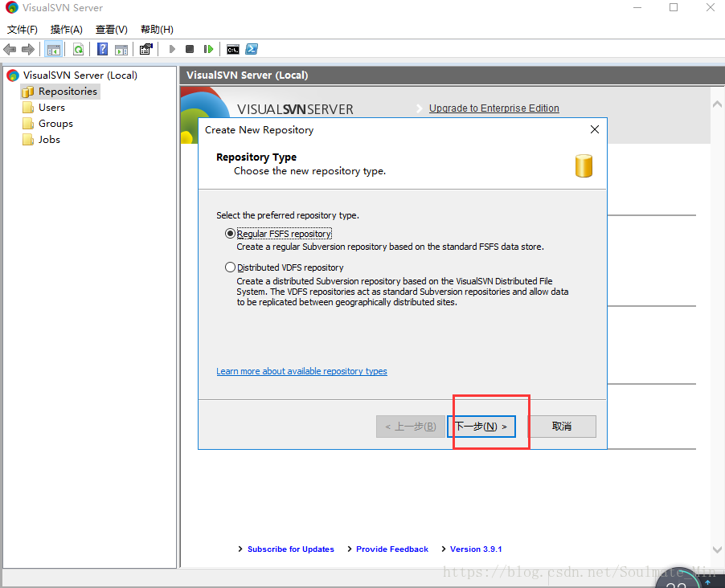Open the 文件(F) menu

23,30
